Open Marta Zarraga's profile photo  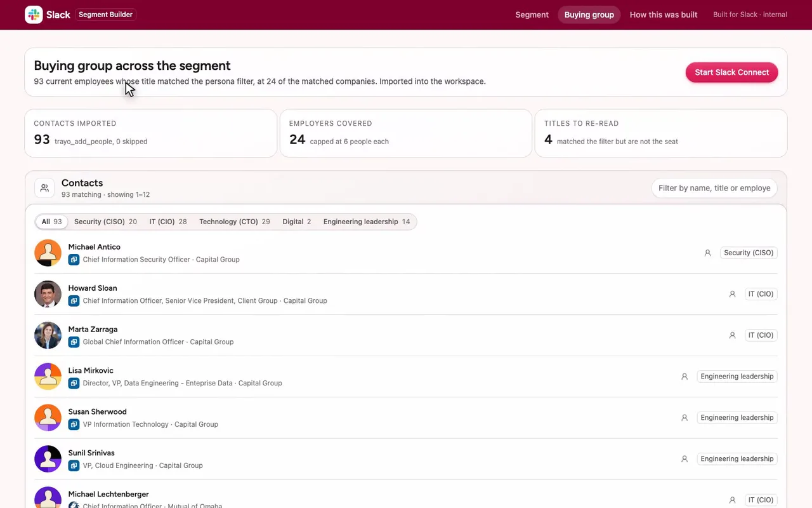click(48, 335)
